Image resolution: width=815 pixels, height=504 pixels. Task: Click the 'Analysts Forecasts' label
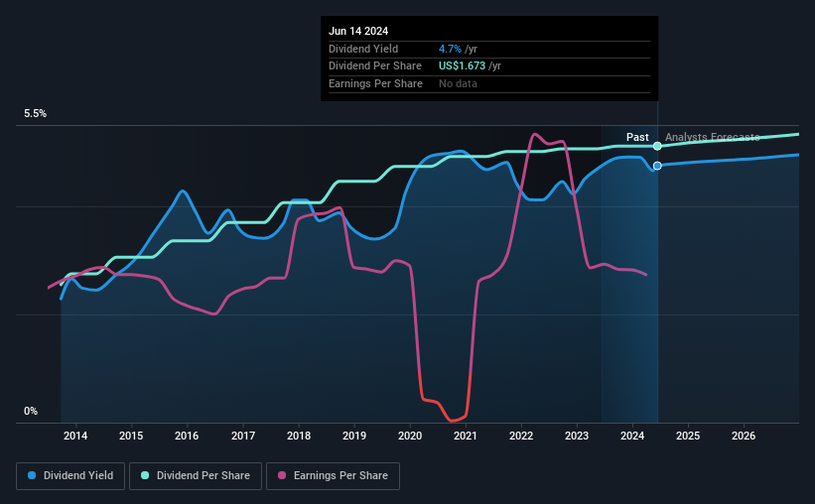click(x=712, y=137)
